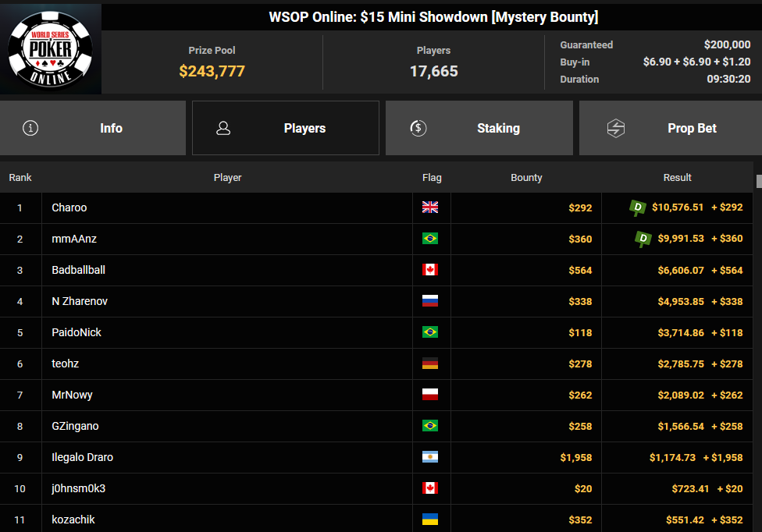Click the Brazil flag for mmAAnz
The height and width of the screenshot is (532, 762).
[x=430, y=239]
